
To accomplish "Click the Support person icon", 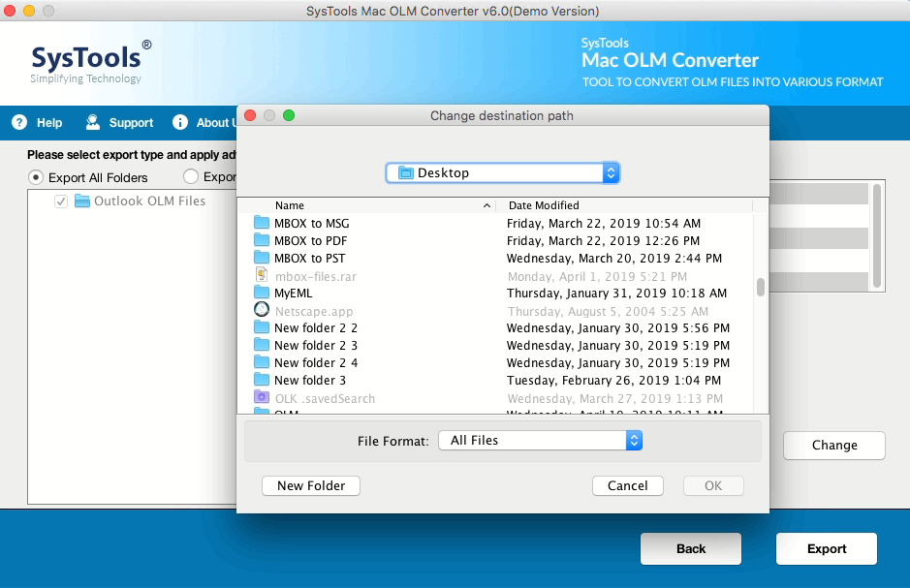I will click(x=92, y=122).
